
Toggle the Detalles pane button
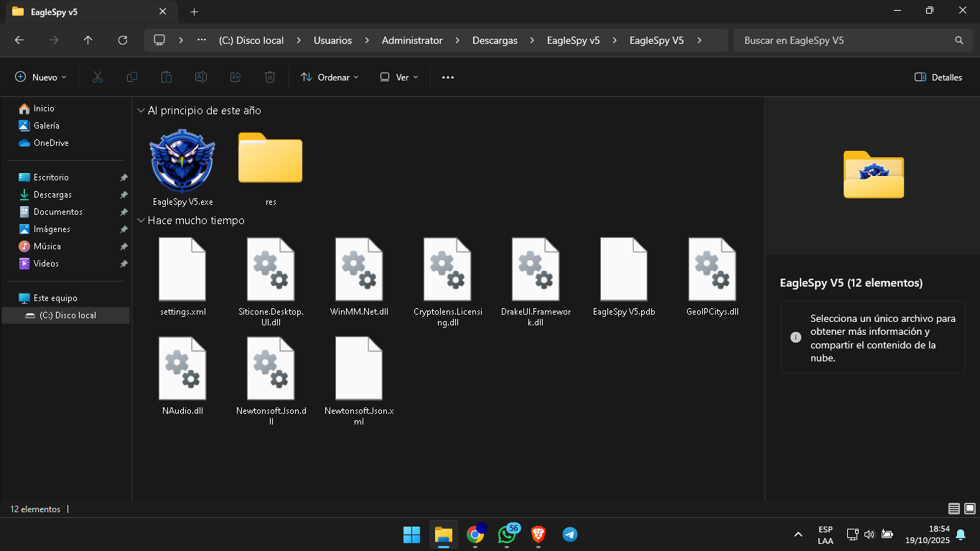(938, 77)
